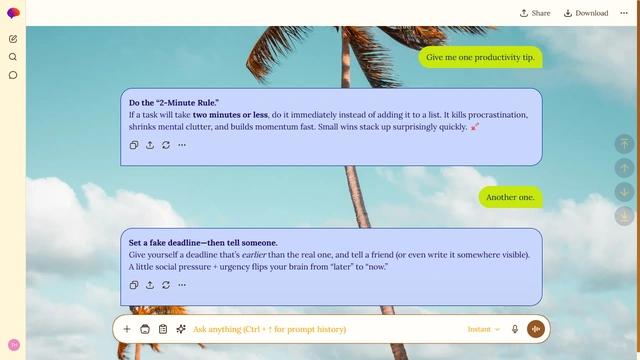Open more options for 2-Minute Rule response
The width and height of the screenshot is (640, 360).
pyautogui.click(x=182, y=145)
